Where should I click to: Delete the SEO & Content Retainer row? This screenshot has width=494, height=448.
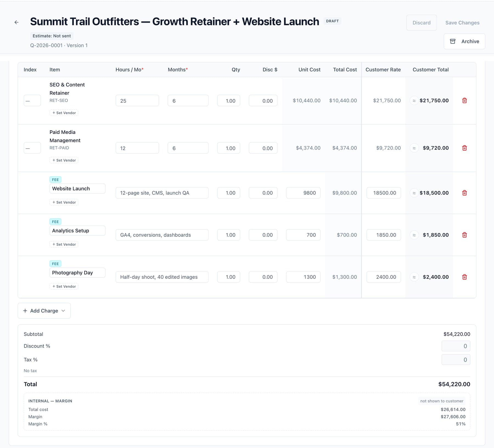(x=464, y=101)
